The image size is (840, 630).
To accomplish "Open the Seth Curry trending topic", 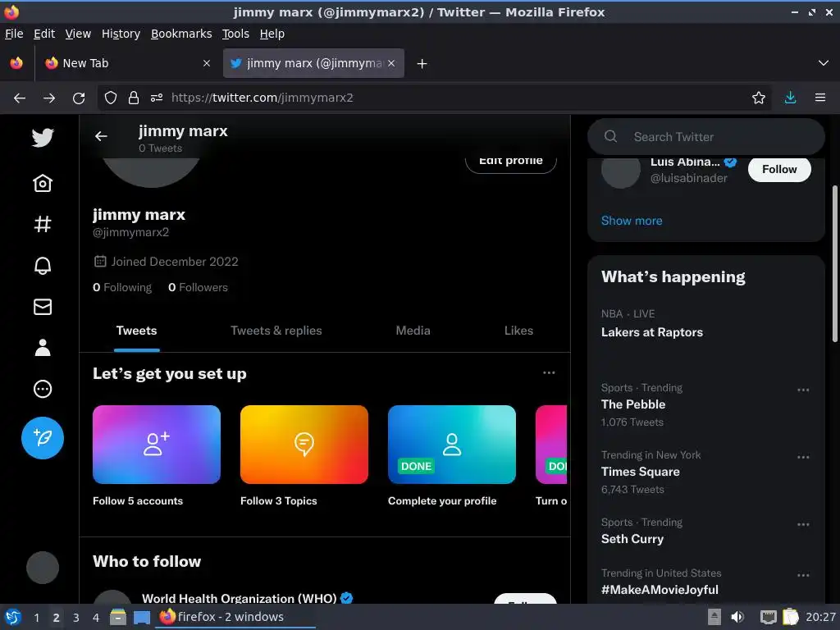I will click(632, 539).
